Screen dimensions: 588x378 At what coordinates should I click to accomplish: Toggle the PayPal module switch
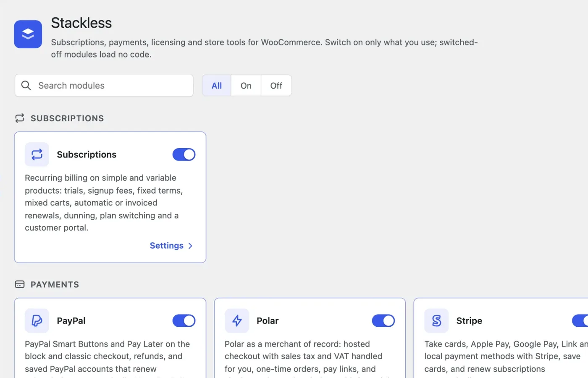(x=184, y=320)
